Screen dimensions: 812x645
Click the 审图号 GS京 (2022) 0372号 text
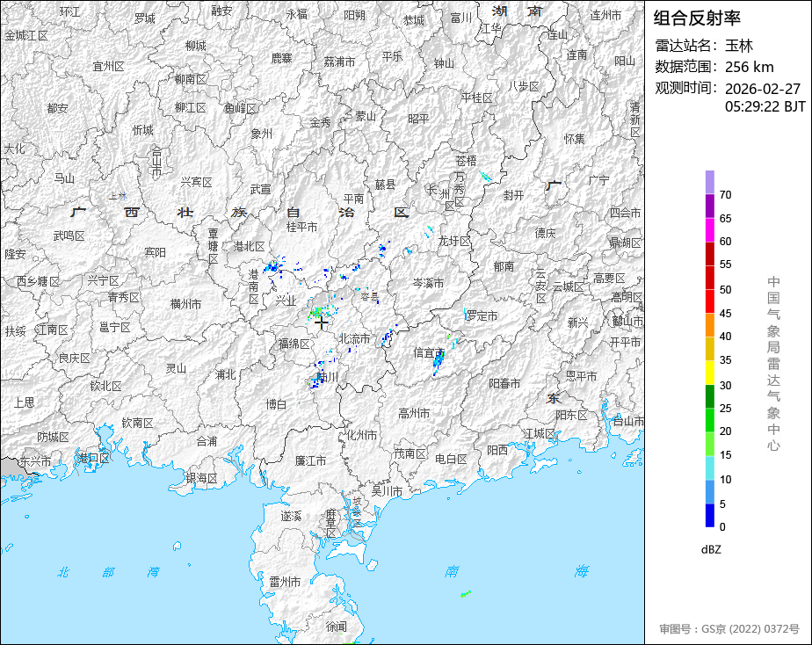(x=729, y=629)
